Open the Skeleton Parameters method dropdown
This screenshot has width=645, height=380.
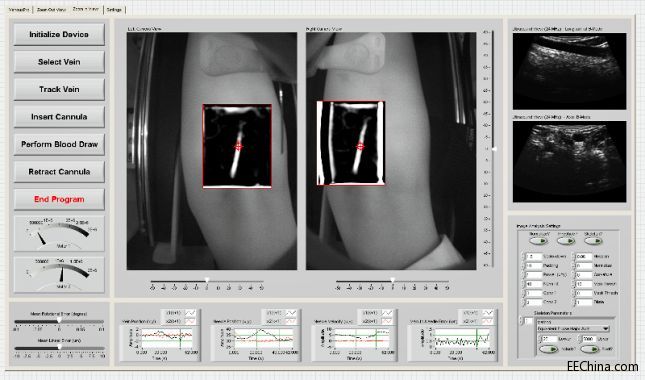click(573, 329)
